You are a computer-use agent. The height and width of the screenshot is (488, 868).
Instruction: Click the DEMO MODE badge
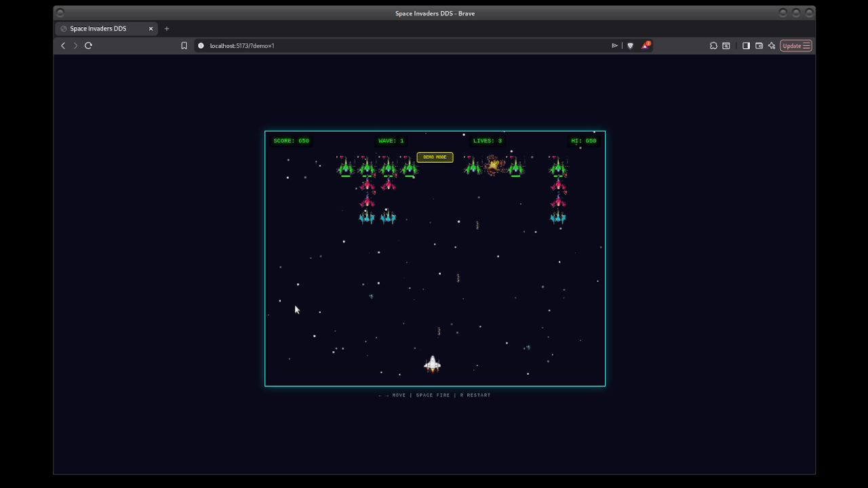point(434,157)
